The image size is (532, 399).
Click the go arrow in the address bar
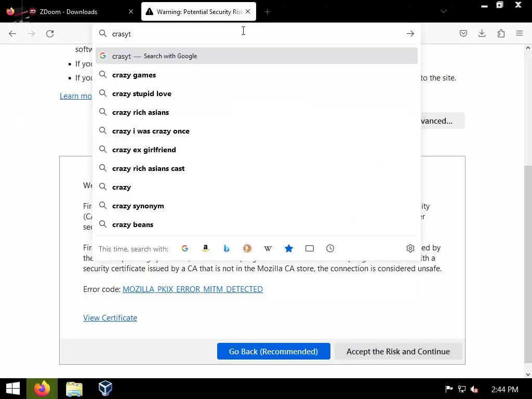click(x=410, y=34)
